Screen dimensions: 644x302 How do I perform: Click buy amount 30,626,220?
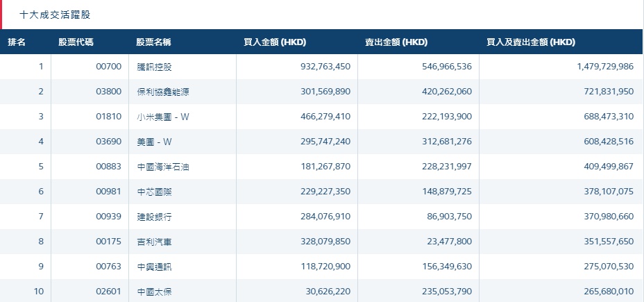[x=328, y=292]
